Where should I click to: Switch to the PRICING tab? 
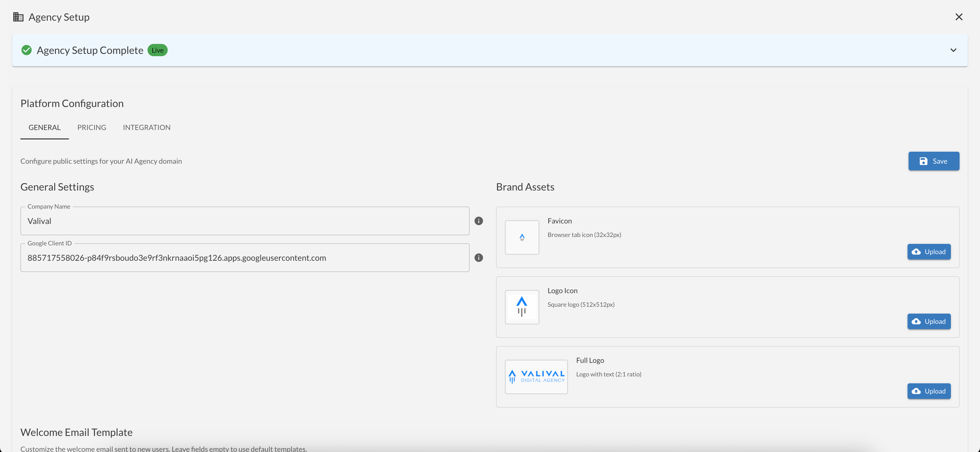(x=92, y=128)
